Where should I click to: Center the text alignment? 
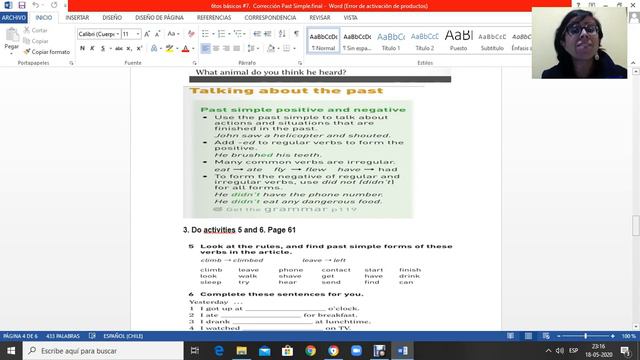coord(216,48)
